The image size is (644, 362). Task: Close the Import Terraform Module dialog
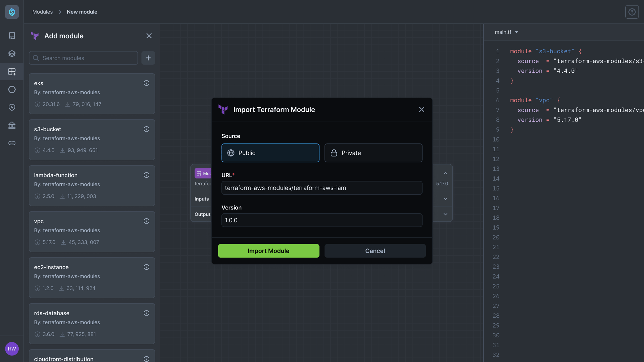click(421, 109)
